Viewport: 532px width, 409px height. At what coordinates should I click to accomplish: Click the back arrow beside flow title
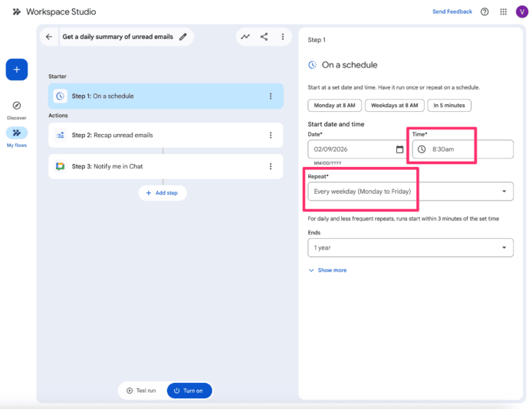click(x=50, y=37)
